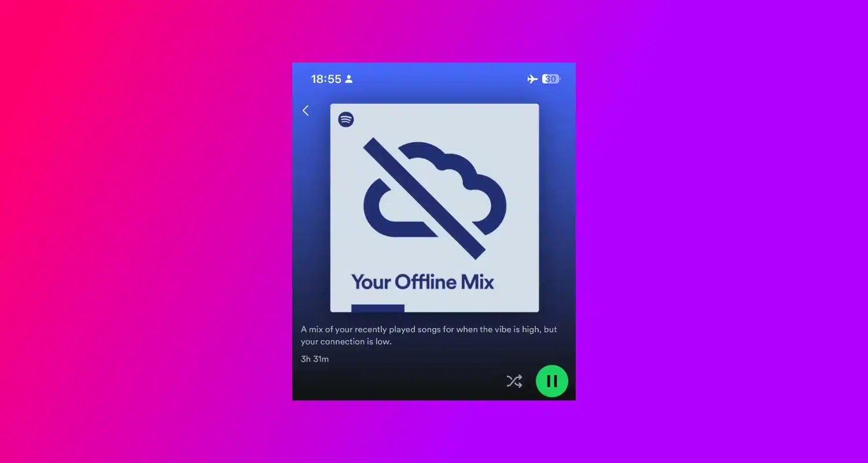Tap the airplane mode icon in the status bar
Screen dimensions: 868x463
pyautogui.click(x=532, y=79)
